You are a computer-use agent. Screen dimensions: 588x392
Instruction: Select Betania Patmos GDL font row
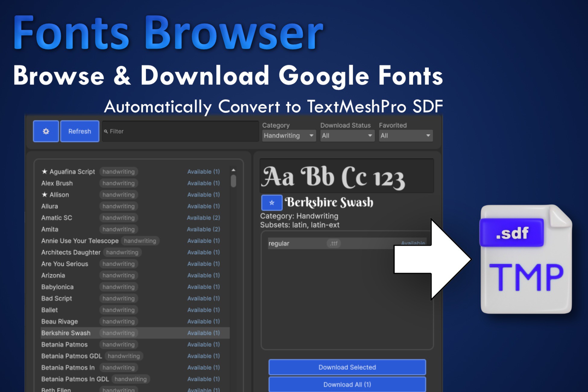(135, 356)
